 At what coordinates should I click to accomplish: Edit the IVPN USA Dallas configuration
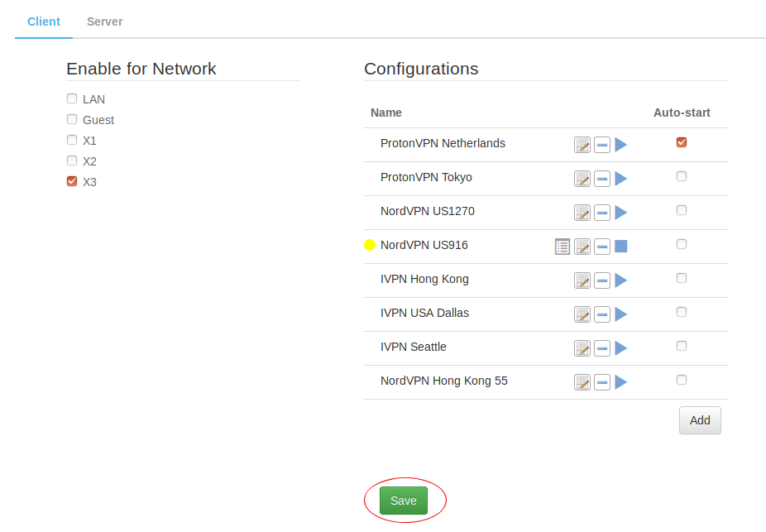582,314
